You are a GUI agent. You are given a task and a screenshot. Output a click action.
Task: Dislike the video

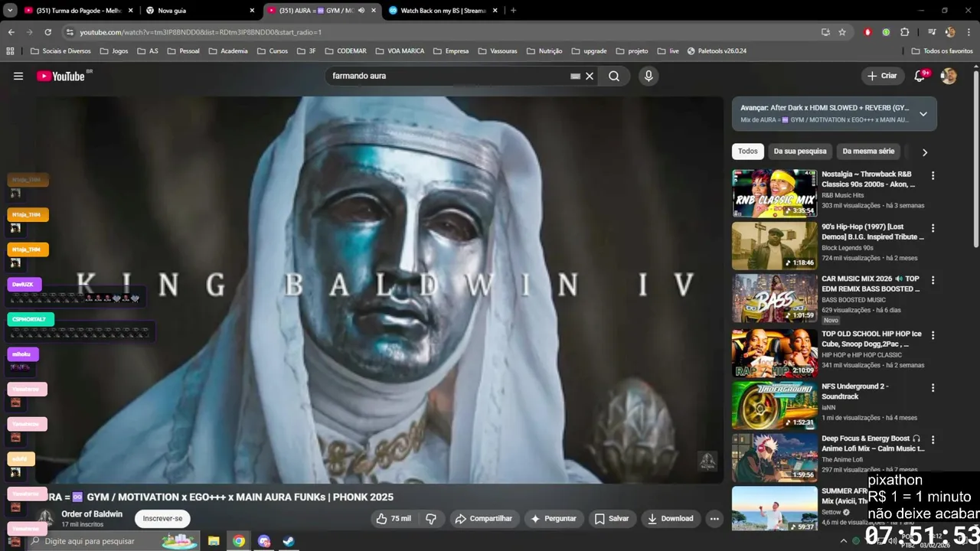431,518
